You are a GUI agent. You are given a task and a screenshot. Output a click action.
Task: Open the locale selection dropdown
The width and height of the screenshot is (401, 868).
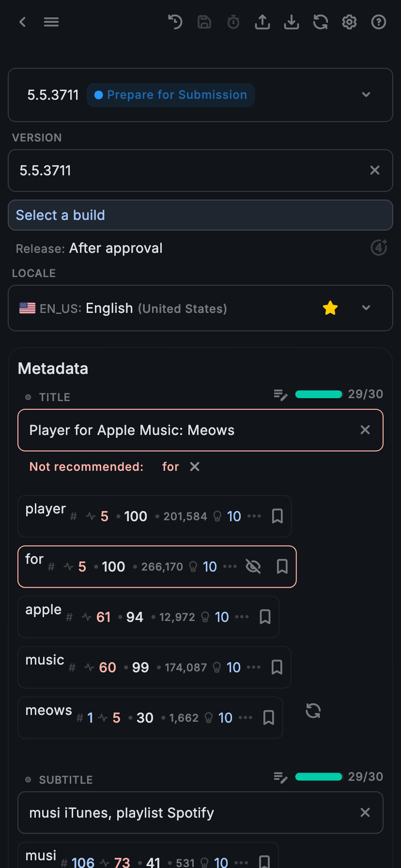tap(366, 308)
